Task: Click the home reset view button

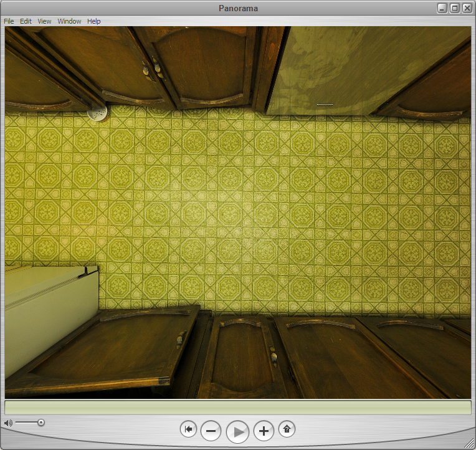Action: pos(287,429)
